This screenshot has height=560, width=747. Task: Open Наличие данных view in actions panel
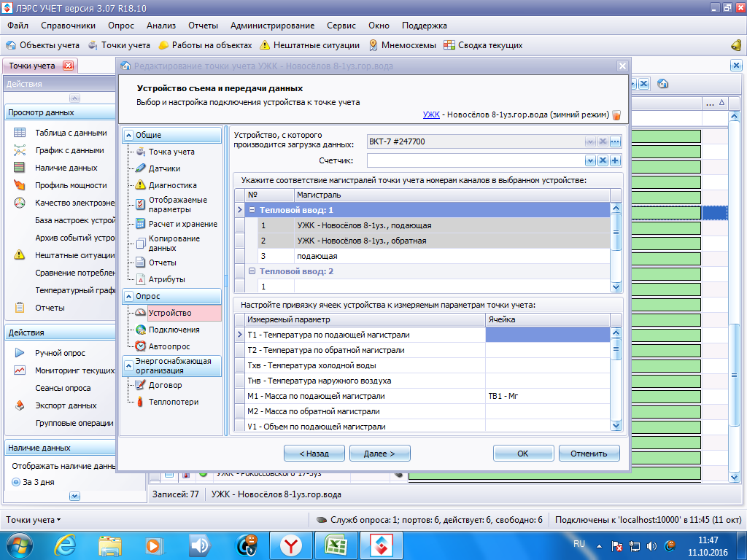[66, 168]
